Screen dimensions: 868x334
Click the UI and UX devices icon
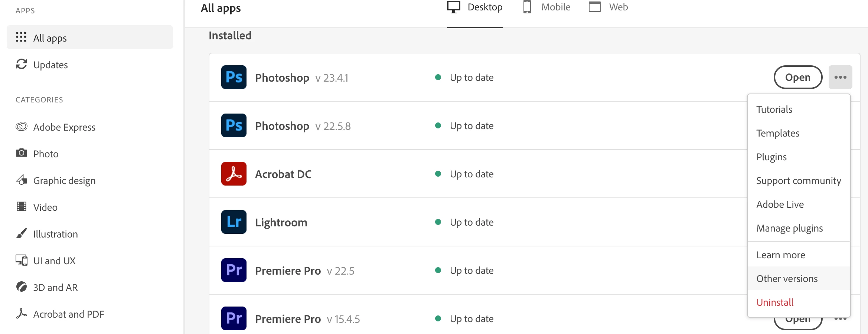tap(22, 260)
